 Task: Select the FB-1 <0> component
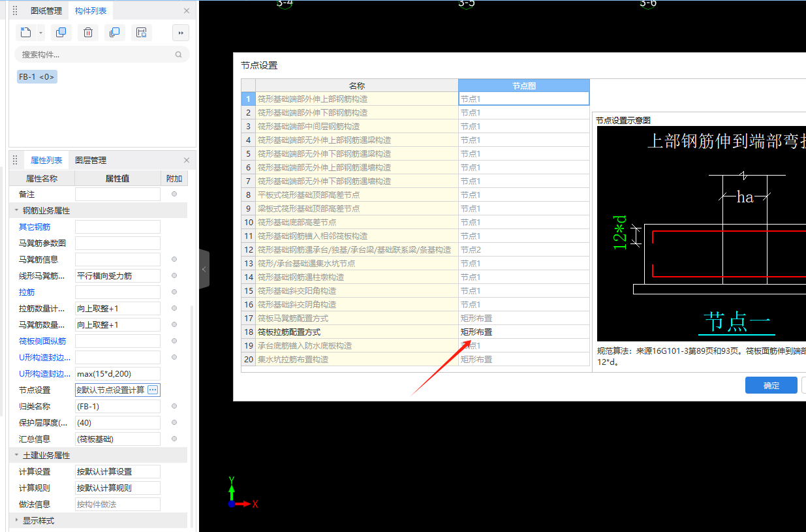point(37,77)
